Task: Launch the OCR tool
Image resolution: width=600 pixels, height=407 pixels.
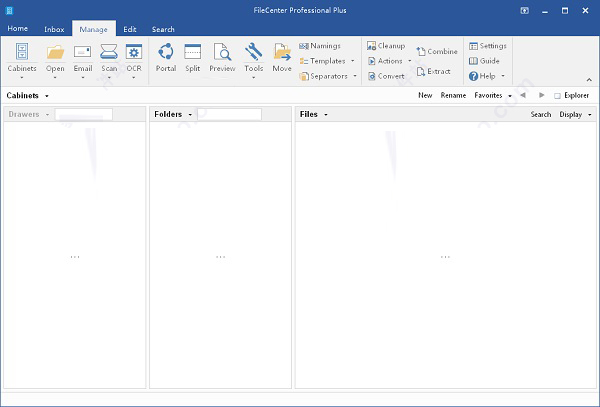Action: point(134,52)
